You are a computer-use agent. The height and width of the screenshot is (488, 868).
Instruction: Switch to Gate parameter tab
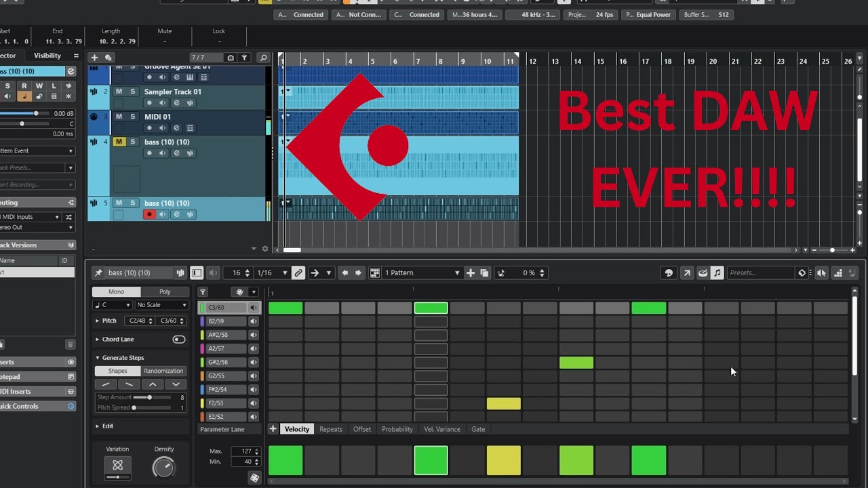478,429
